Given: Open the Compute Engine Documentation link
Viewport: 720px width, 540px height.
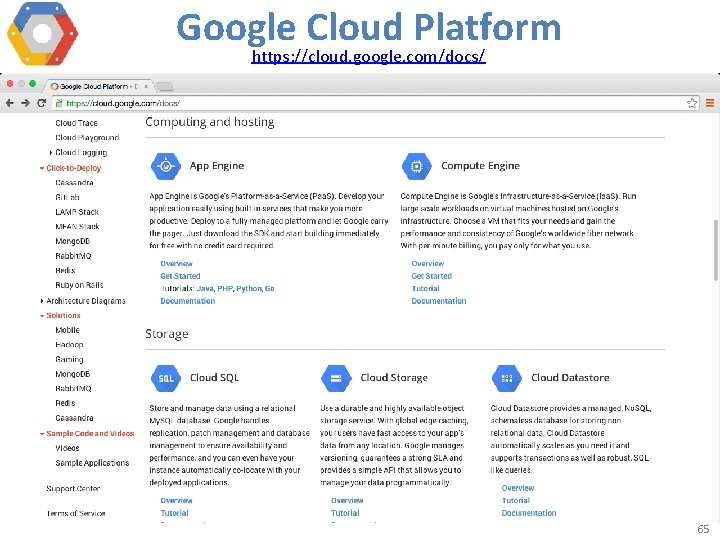Looking at the screenshot, I should pos(439,301).
